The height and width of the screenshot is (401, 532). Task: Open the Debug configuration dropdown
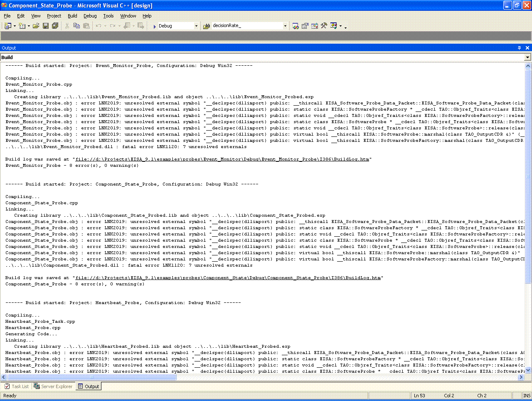coord(196,26)
